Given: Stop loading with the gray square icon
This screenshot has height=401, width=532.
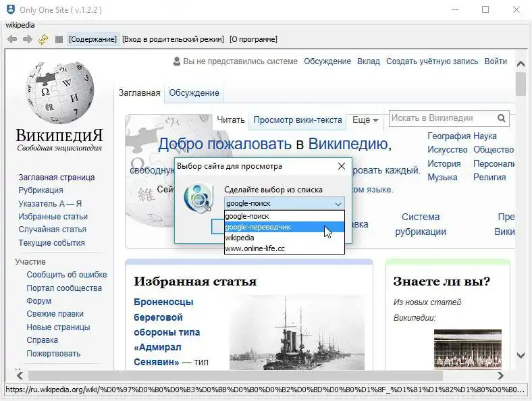Looking at the screenshot, I should click(x=59, y=39).
